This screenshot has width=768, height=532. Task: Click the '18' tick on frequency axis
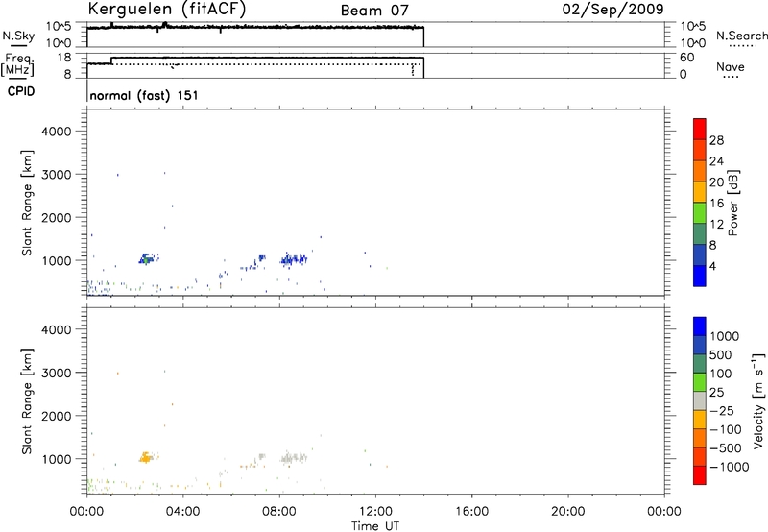pyautogui.click(x=64, y=58)
